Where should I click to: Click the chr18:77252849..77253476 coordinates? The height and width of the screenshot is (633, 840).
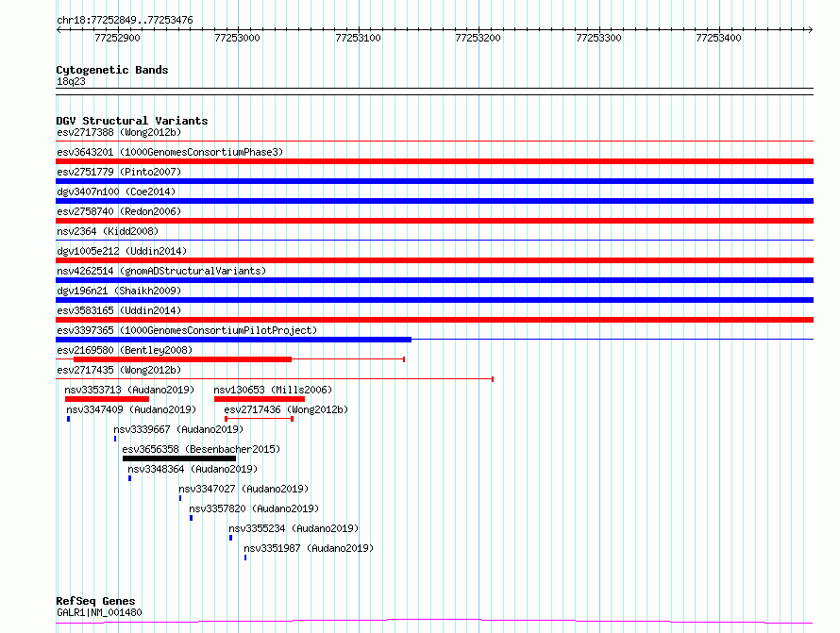point(125,20)
